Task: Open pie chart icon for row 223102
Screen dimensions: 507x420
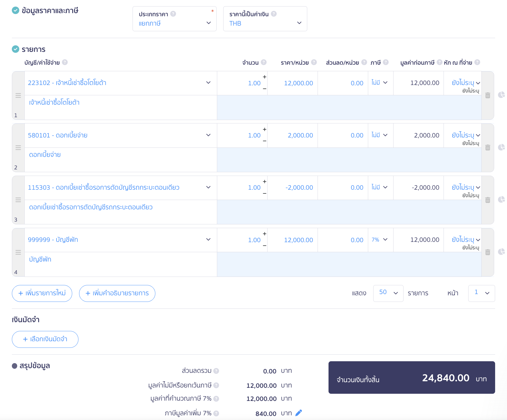Action: pyautogui.click(x=502, y=95)
